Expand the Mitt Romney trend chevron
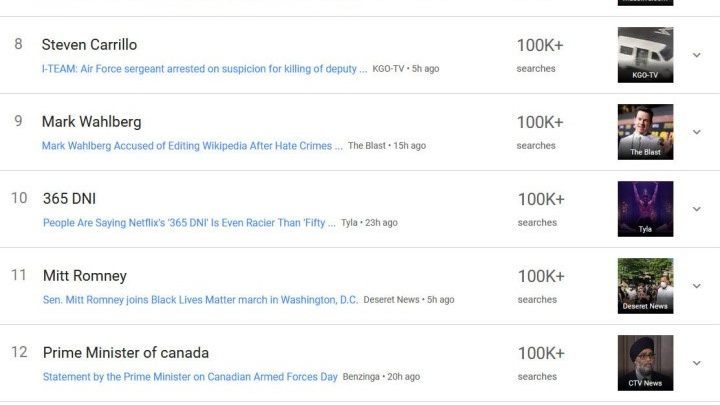This screenshot has width=720, height=405. 697,286
